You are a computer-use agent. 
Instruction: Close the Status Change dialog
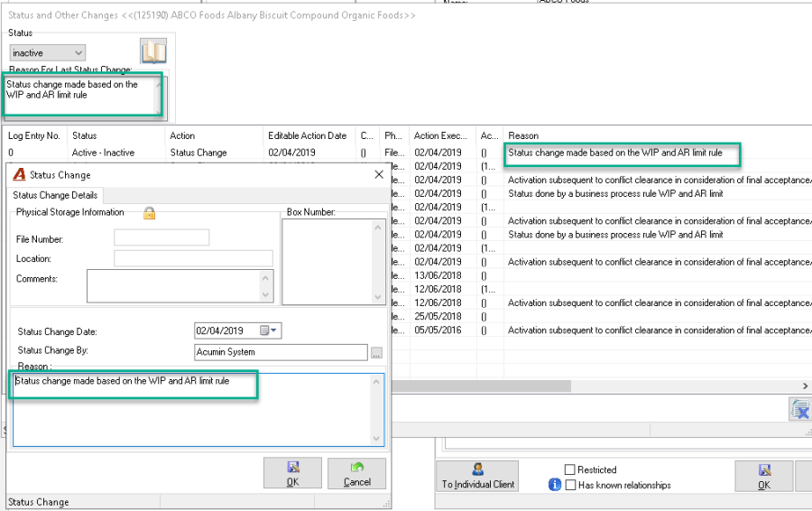click(x=379, y=174)
